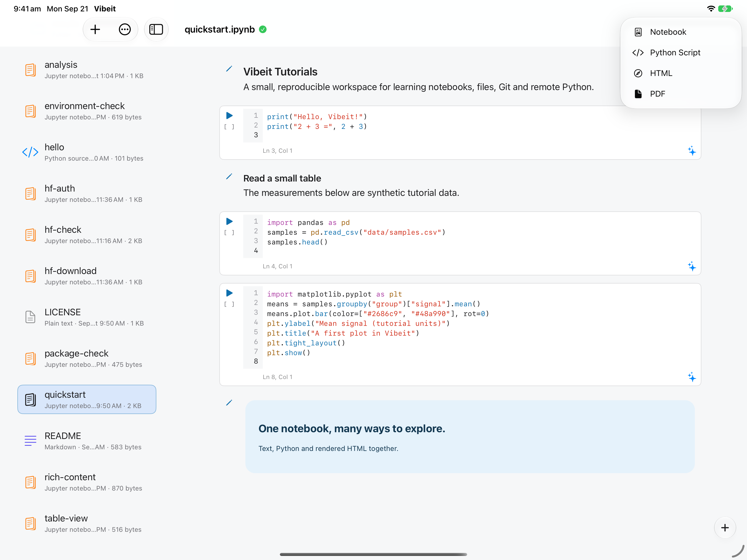Open the README markdown file
This screenshot has width=747, height=560.
(87, 441)
